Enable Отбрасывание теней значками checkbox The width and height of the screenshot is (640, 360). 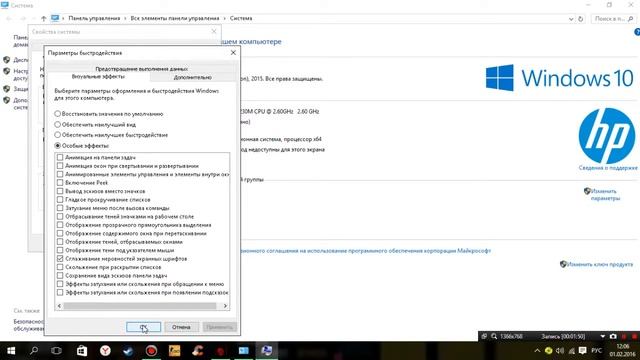pos(60,216)
